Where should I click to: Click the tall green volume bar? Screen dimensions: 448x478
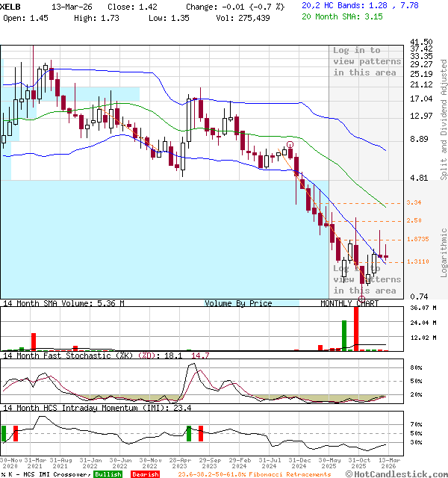344,335
